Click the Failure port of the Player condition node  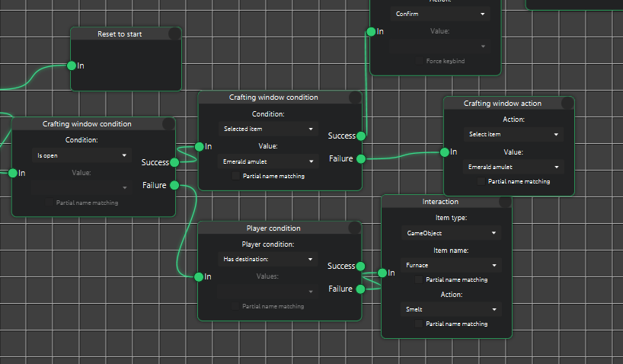tap(360, 289)
